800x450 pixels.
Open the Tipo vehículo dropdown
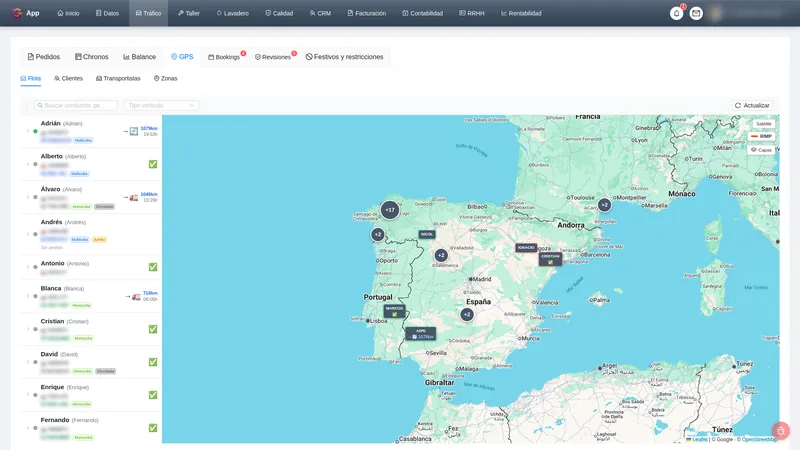(161, 105)
